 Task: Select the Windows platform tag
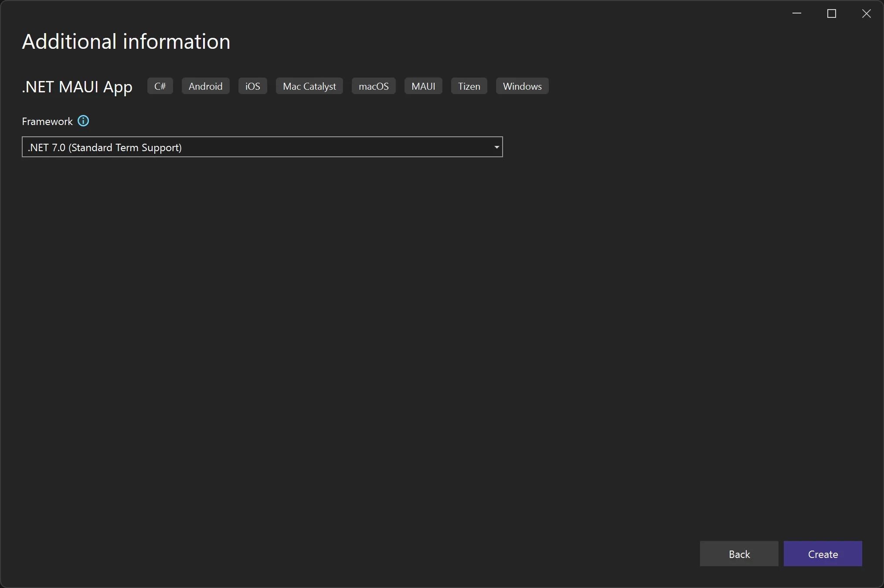[522, 86]
